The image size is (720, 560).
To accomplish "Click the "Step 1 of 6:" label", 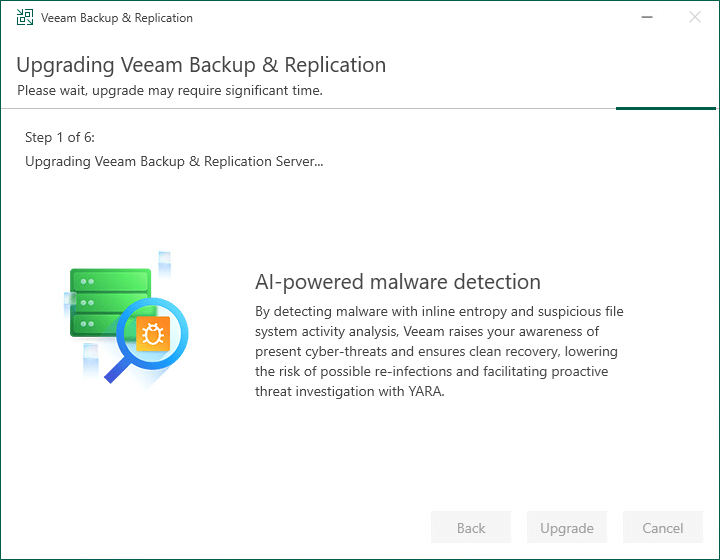I will (60, 137).
